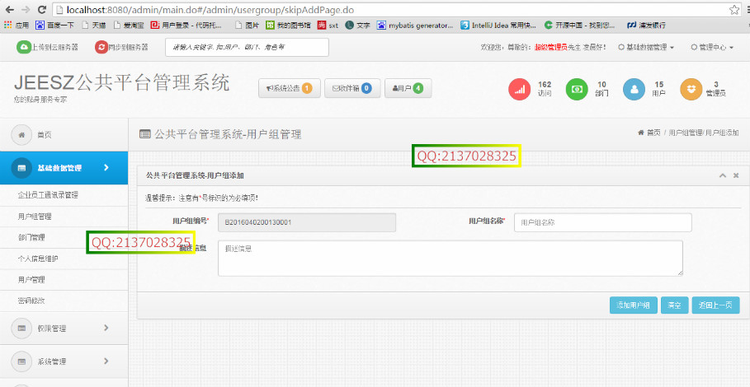Select 密码修改 in the sidebar
The width and height of the screenshot is (750, 387).
click(64, 301)
